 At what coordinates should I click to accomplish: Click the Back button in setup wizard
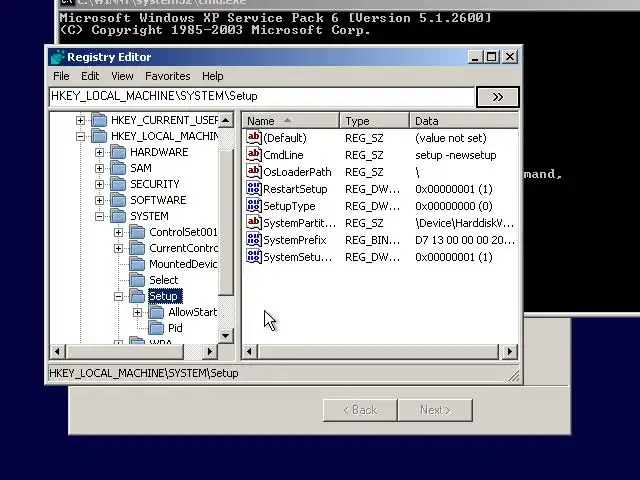(360, 410)
